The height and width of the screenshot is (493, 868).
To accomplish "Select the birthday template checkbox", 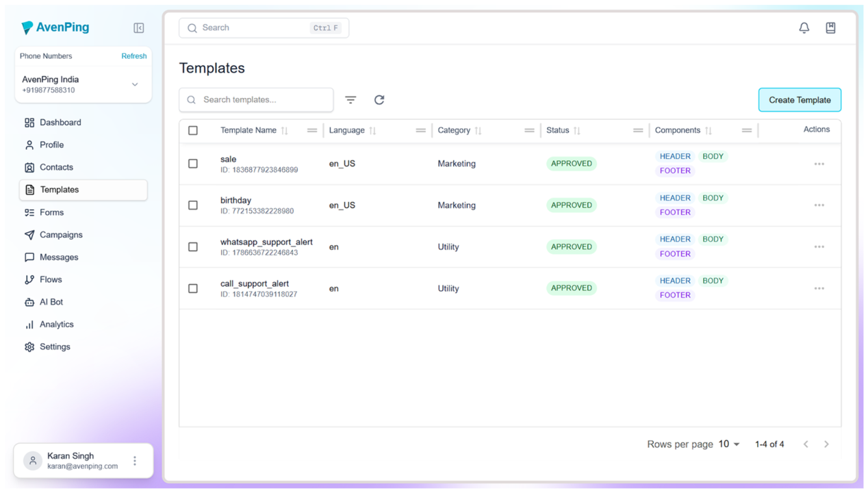I will pyautogui.click(x=193, y=205).
